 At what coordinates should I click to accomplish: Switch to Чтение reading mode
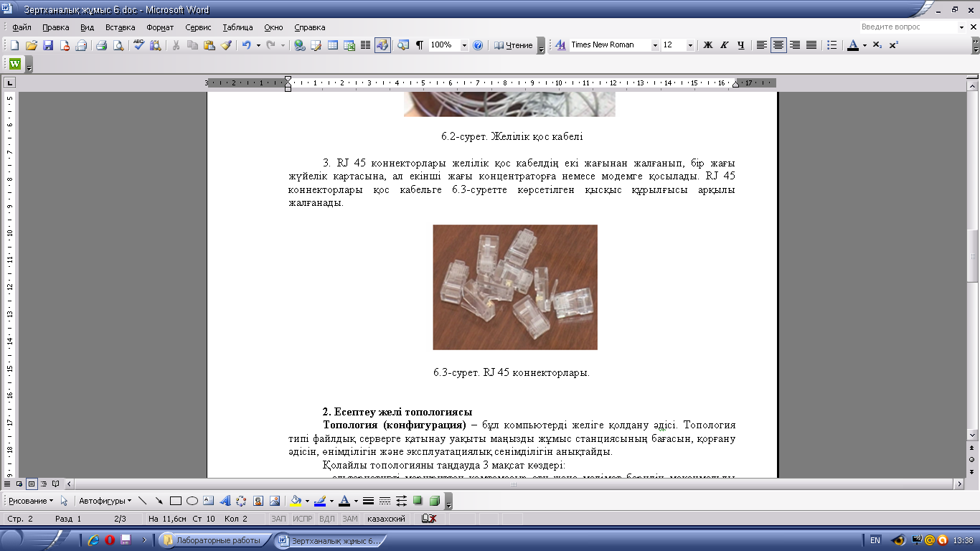(513, 45)
